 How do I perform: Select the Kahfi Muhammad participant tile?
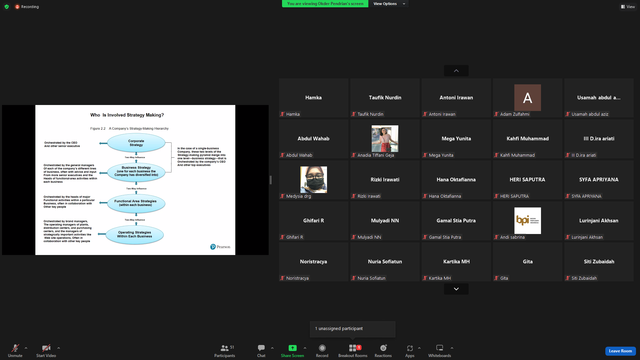pyautogui.click(x=527, y=139)
